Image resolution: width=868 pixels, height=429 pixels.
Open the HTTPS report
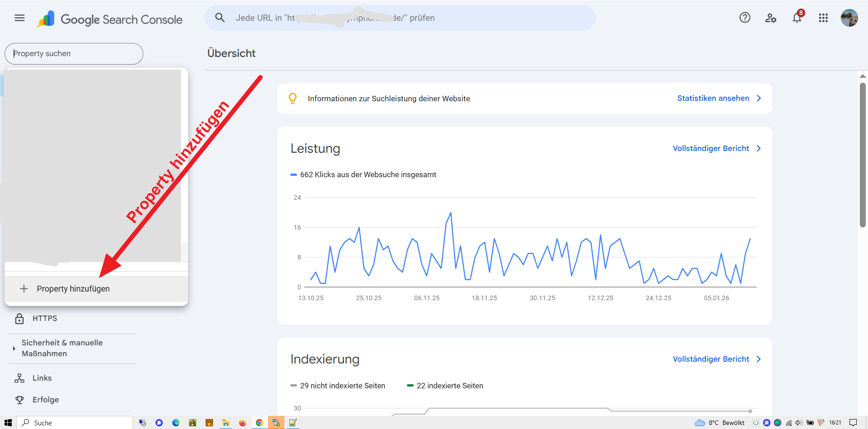(x=45, y=318)
